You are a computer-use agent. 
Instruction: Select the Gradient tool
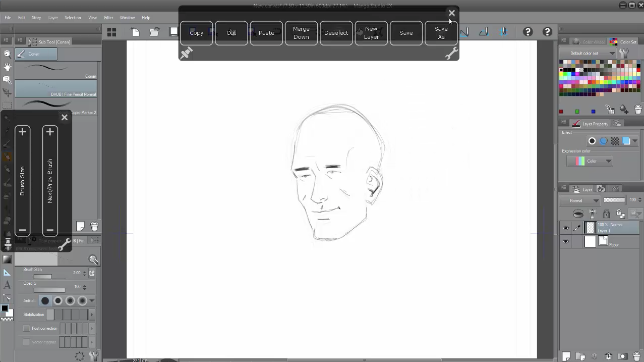pos(7,260)
